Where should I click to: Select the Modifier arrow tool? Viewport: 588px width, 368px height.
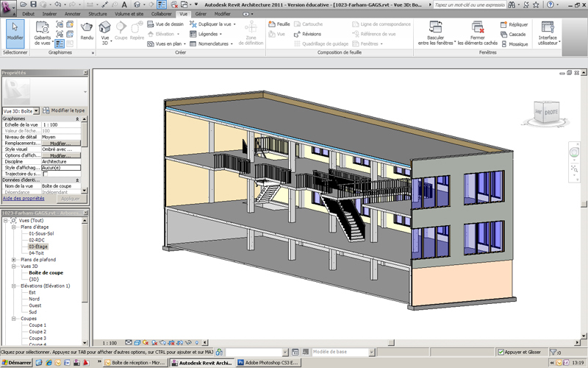pyautogui.click(x=15, y=33)
